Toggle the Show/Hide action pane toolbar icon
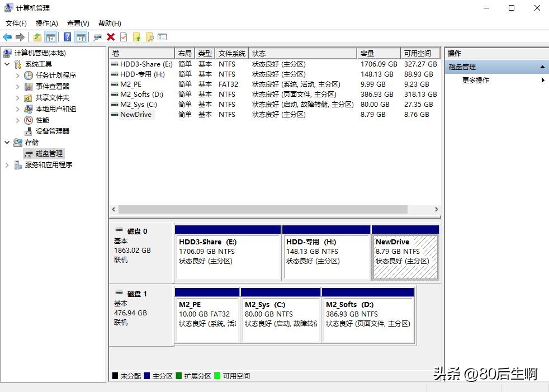The width and height of the screenshot is (549, 392). point(81,37)
